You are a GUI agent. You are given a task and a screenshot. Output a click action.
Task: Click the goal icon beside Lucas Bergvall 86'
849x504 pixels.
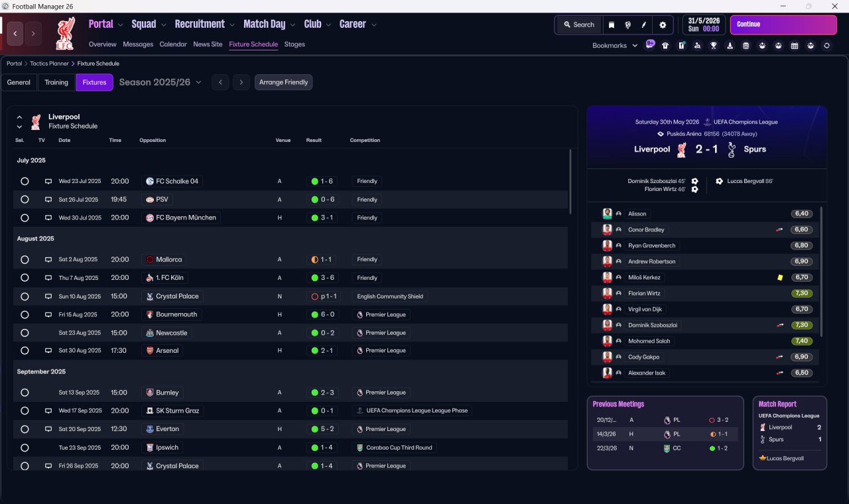tap(720, 181)
